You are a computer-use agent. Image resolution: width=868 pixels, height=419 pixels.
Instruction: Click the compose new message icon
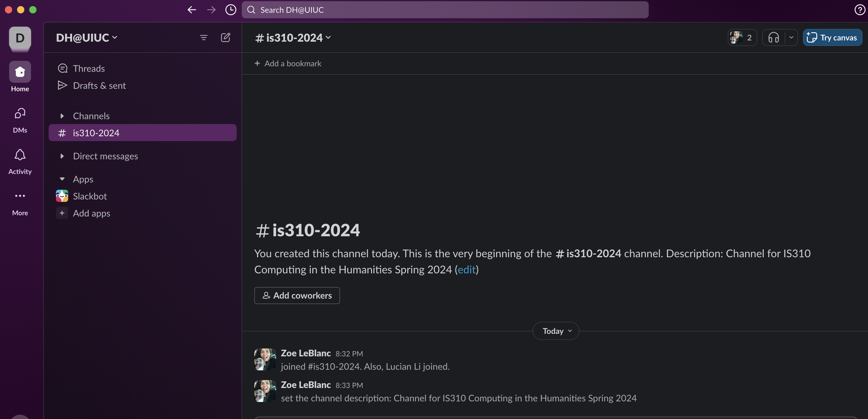[x=225, y=37]
